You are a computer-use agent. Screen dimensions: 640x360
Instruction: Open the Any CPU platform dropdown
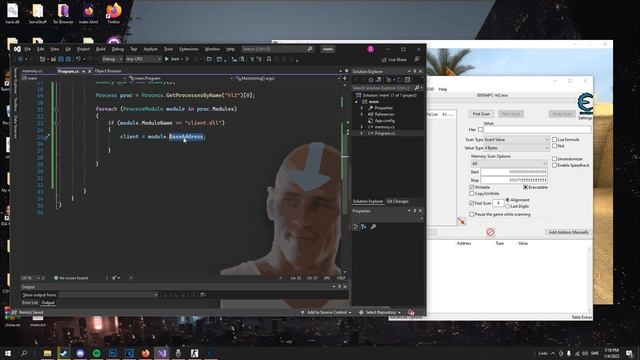(x=143, y=59)
